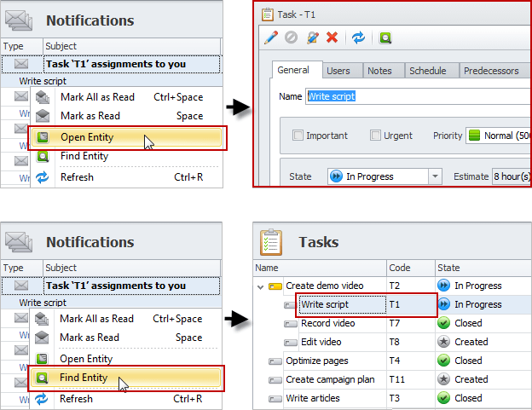
Task: Click the green find icon in task toolbar
Action: point(385,38)
